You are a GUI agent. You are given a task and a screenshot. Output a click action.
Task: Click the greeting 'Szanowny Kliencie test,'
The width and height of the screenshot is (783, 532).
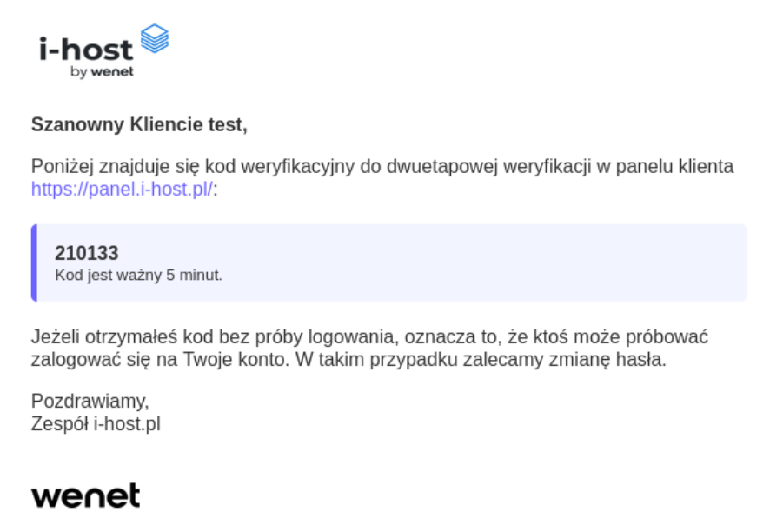click(x=139, y=124)
